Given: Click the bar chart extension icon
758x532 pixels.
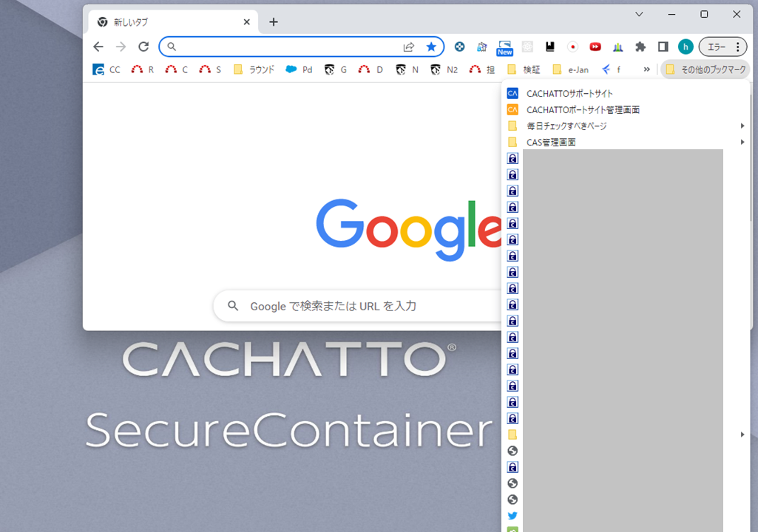Looking at the screenshot, I should 617,47.
